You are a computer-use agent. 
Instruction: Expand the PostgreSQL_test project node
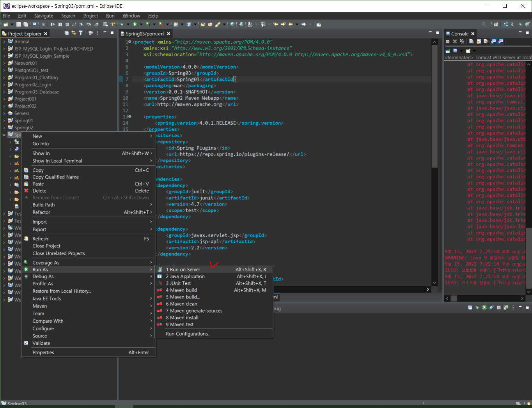point(4,70)
